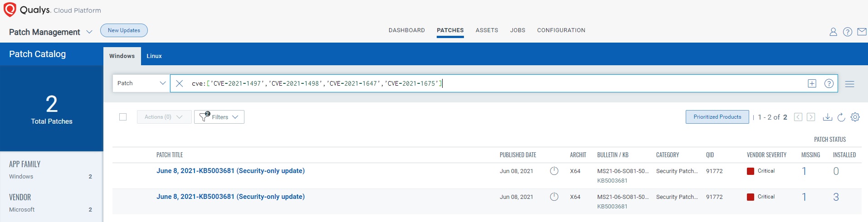The width and height of the screenshot is (868, 222).
Task: Click the INSTALLED column header
Action: (844, 155)
